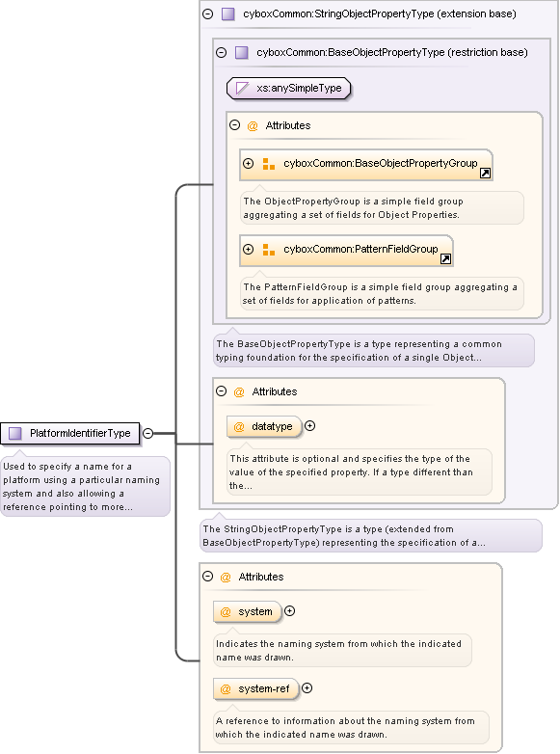Expand the cyboxCommon:PatternFieldGroup node
560x754 pixels.
pos(248,249)
